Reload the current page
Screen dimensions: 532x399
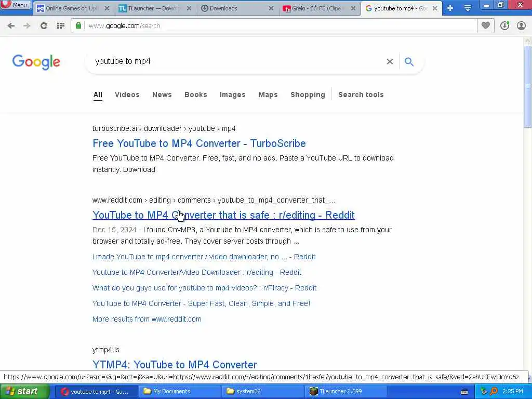click(x=44, y=26)
